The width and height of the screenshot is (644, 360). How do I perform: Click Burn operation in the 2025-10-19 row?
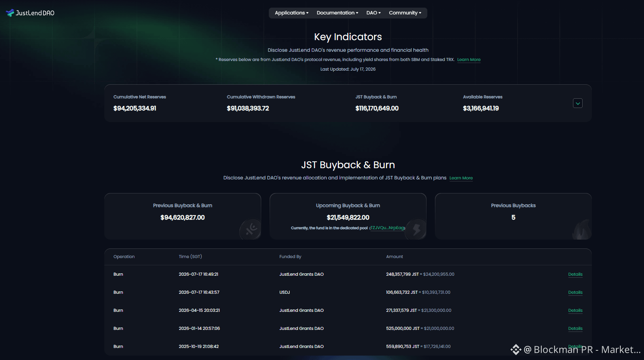tap(118, 346)
